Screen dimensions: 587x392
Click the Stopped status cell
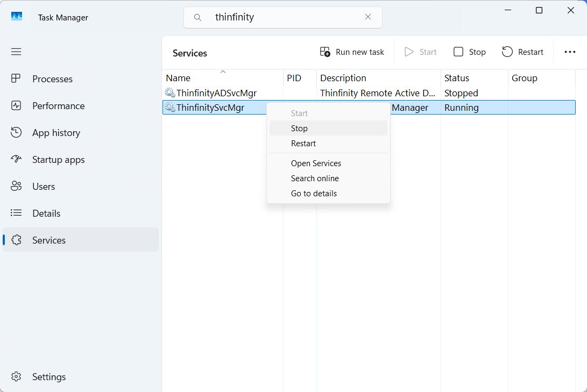coord(461,93)
